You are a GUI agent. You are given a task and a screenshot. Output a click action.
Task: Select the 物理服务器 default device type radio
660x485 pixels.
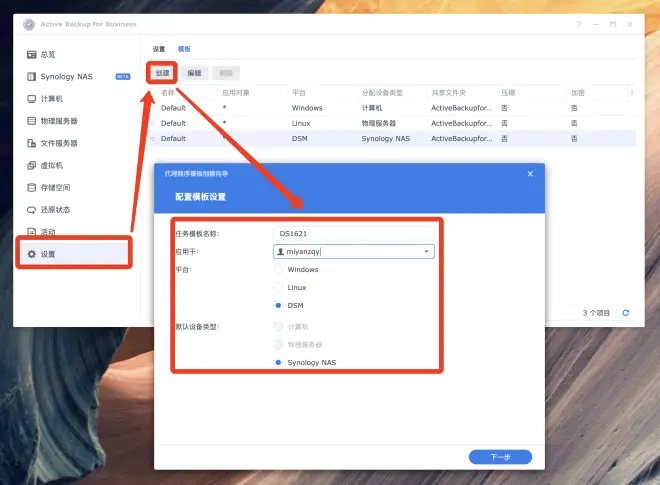click(278, 344)
